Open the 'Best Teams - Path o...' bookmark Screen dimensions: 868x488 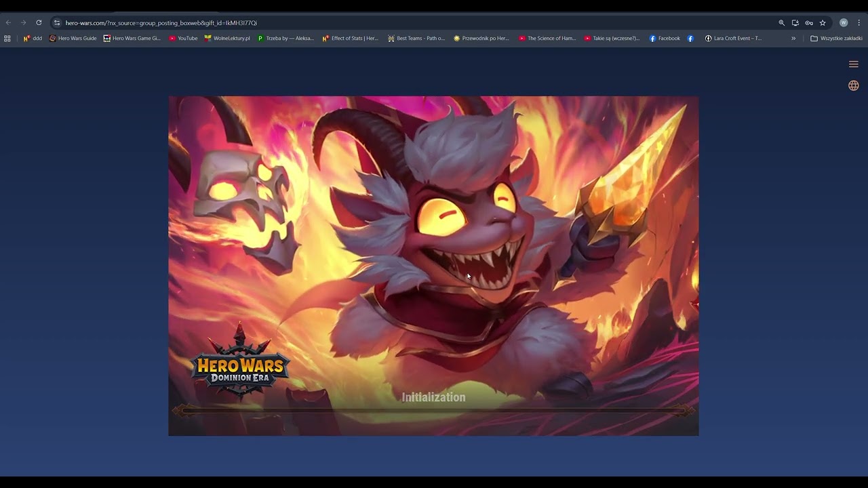pyautogui.click(x=416, y=39)
